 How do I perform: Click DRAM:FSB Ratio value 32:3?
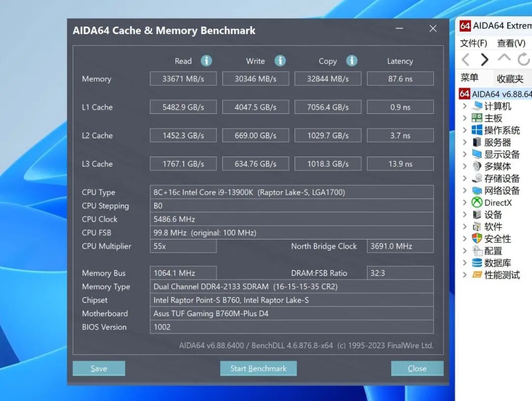[x=400, y=273]
